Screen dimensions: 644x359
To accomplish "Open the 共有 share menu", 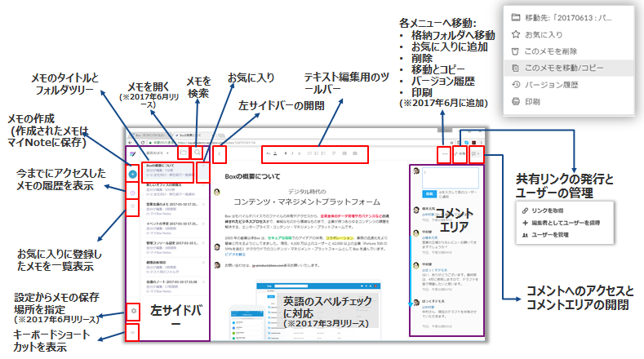I will (460, 153).
